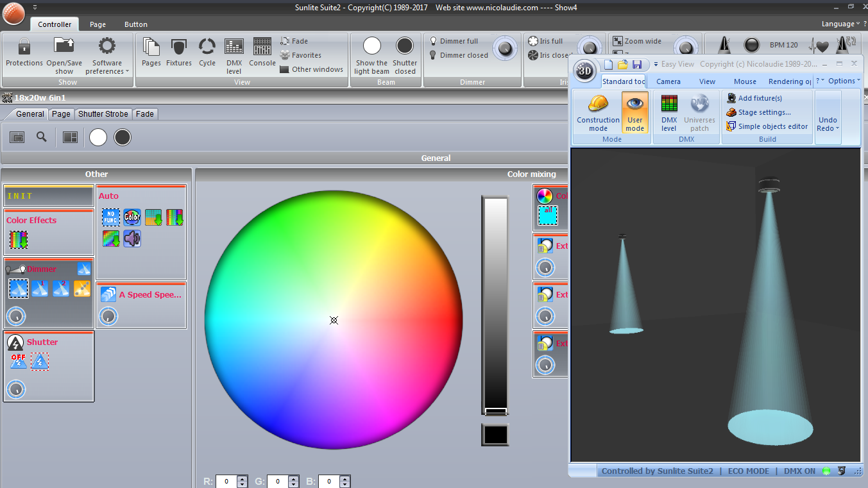Open the Fade tab of the fixture panel
The image size is (868, 488).
(x=145, y=114)
